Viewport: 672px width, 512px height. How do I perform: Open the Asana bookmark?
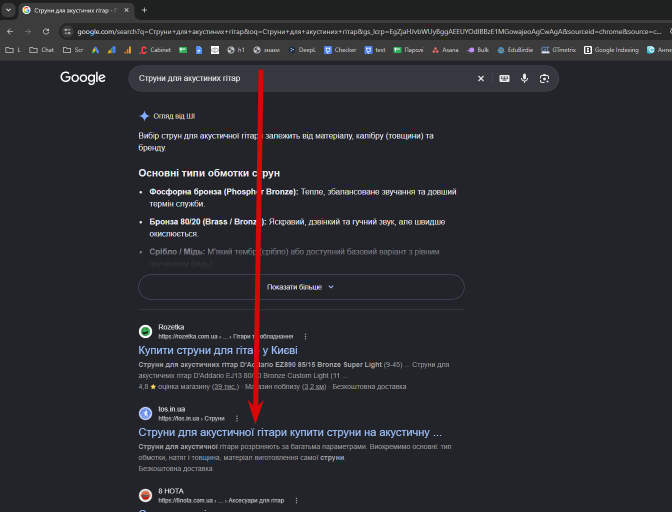[x=445, y=50]
